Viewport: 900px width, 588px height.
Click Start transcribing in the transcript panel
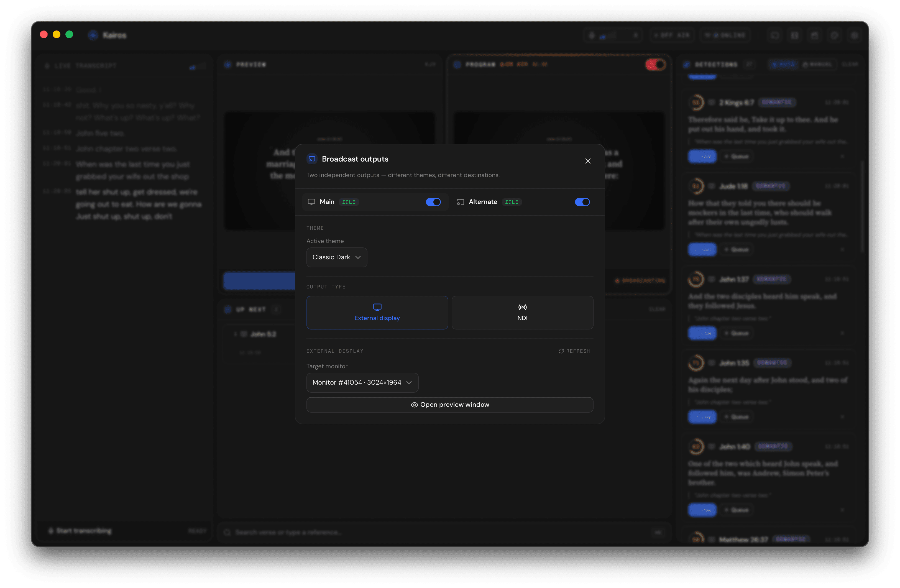click(x=80, y=531)
